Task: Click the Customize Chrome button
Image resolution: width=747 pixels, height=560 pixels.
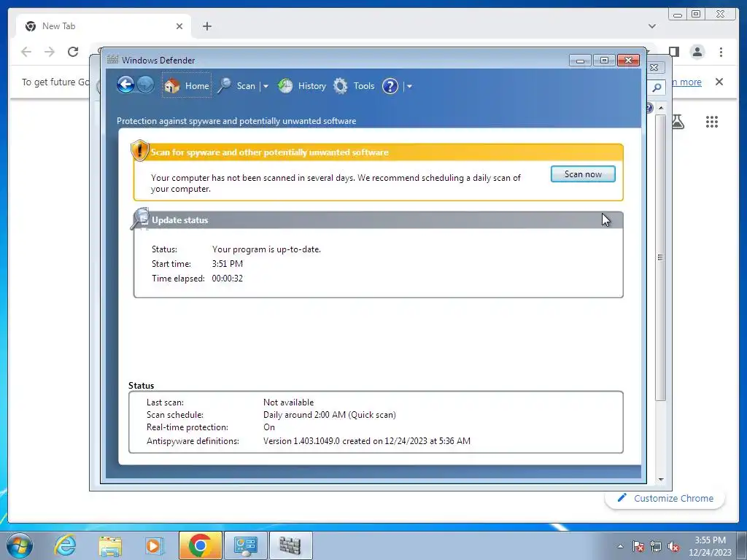Action: pyautogui.click(x=665, y=498)
